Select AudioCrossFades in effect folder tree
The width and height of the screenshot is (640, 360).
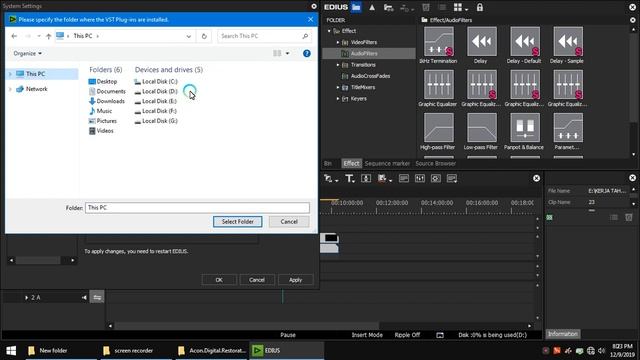pyautogui.click(x=370, y=76)
